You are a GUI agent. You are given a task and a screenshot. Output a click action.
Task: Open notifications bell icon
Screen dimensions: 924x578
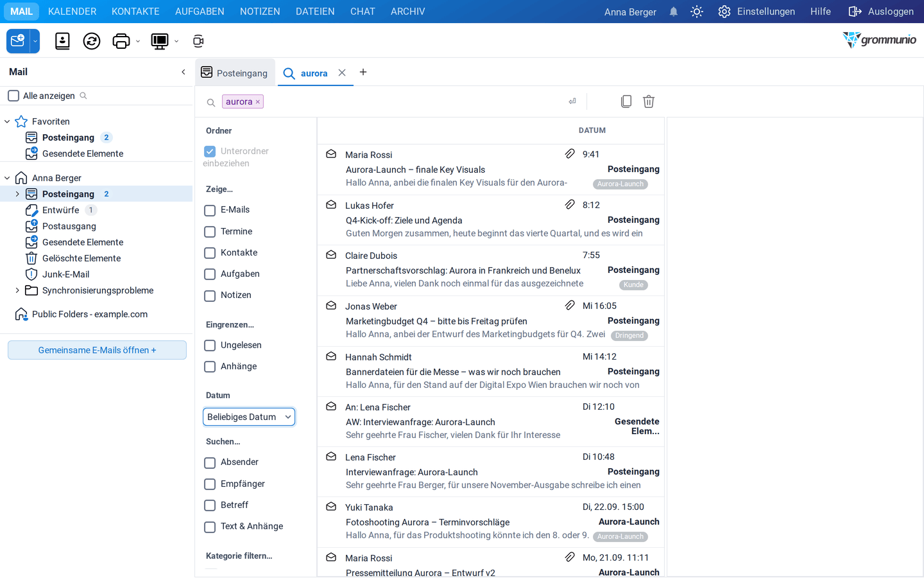point(674,12)
